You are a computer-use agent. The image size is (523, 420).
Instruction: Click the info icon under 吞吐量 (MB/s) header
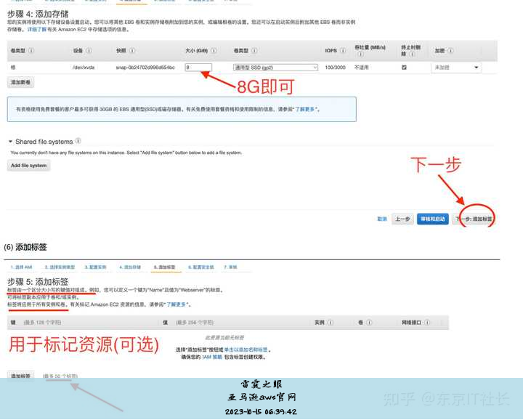point(360,54)
